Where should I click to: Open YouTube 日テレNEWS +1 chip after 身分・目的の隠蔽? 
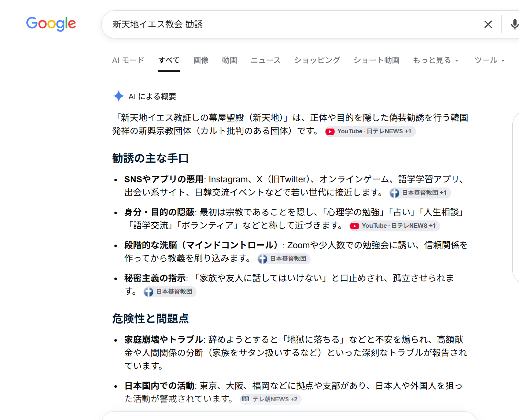(394, 226)
